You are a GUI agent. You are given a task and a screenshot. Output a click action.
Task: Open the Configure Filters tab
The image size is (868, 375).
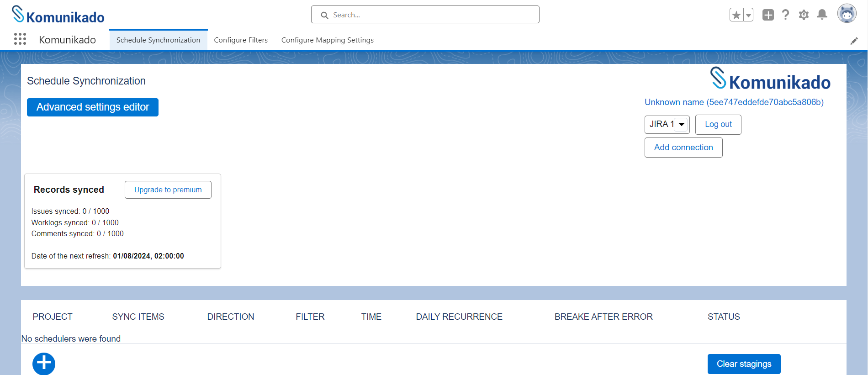[241, 40]
